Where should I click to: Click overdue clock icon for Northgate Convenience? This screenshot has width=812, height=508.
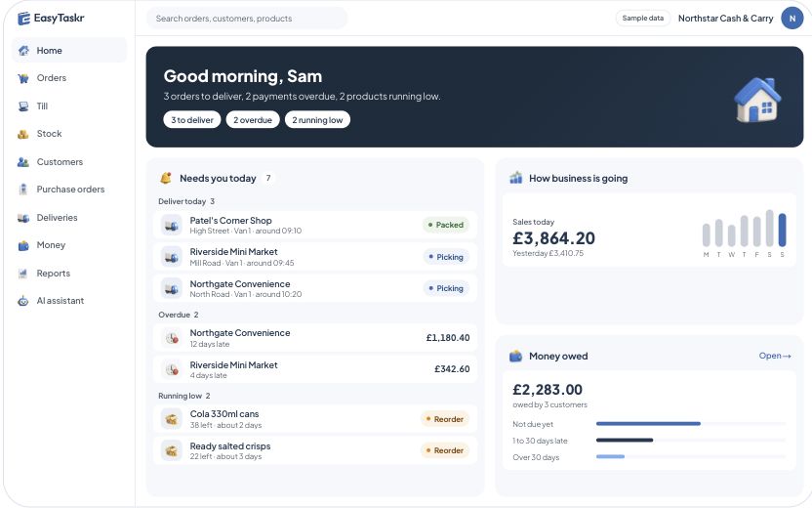point(172,338)
